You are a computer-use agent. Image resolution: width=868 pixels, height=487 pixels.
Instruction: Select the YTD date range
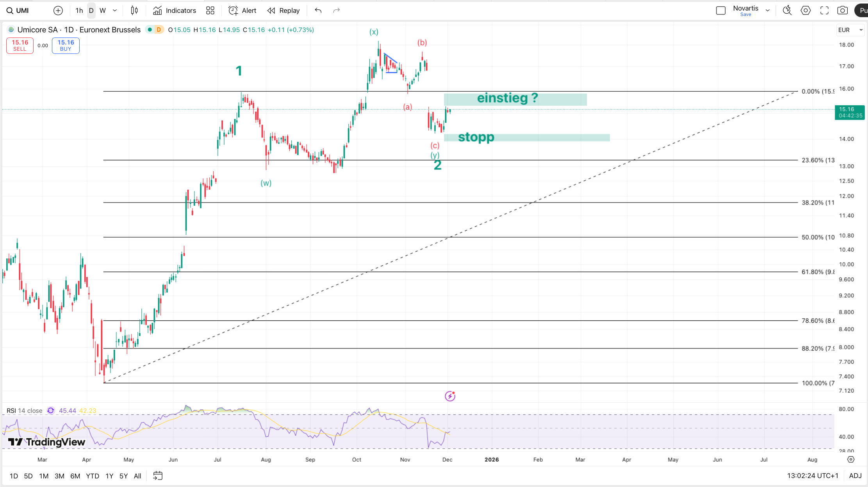click(x=92, y=476)
